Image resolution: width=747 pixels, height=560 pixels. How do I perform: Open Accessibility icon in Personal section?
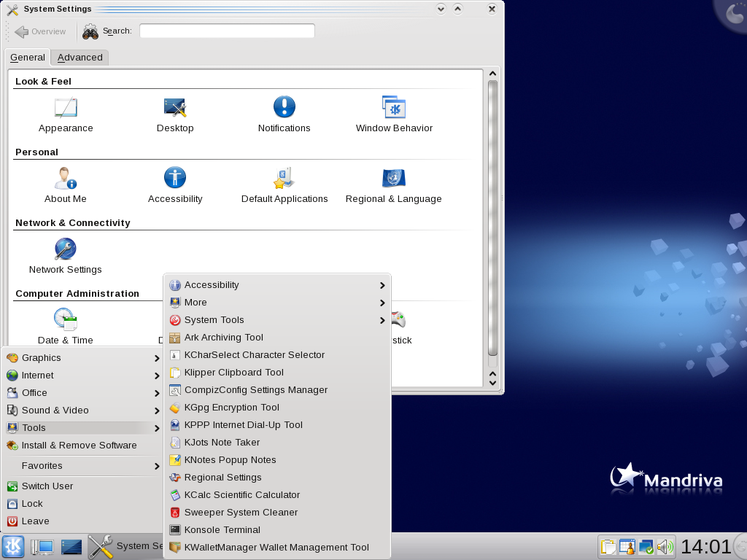pyautogui.click(x=175, y=178)
